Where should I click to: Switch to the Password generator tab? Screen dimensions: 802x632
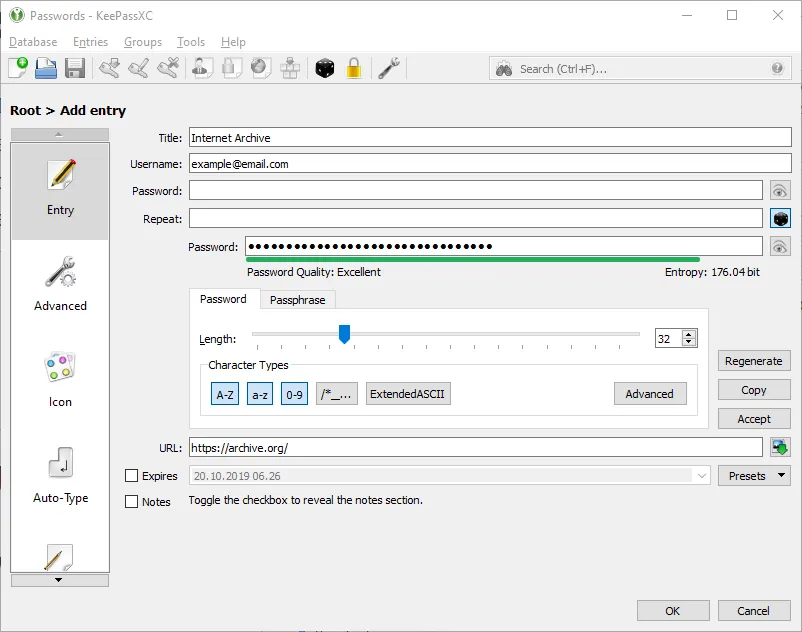click(223, 299)
